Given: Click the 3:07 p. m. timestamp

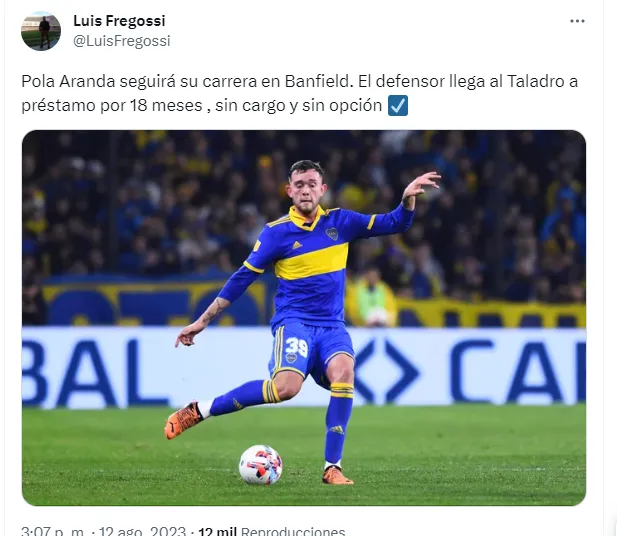Looking at the screenshot, I should click(52, 531).
